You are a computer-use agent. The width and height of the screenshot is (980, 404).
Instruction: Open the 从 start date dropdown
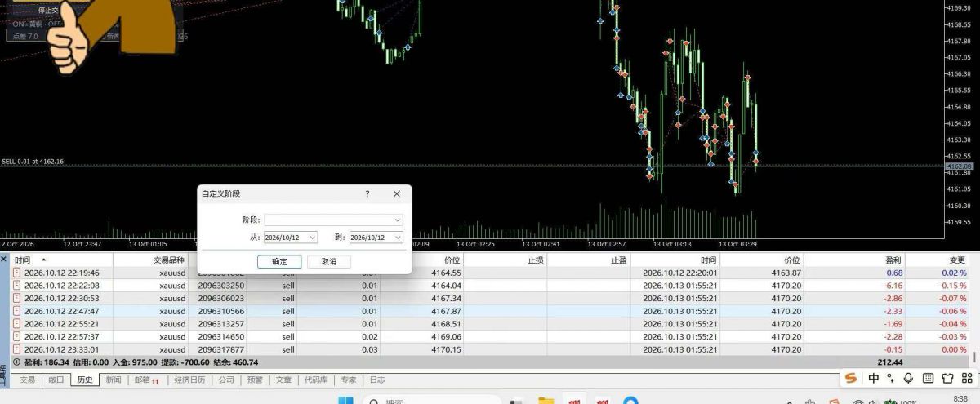[291, 238]
